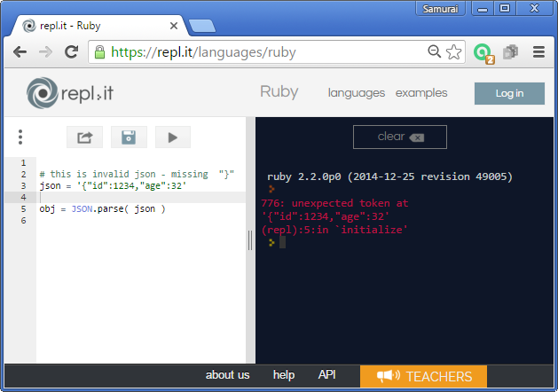
Task: Click the ruby 2.2.0p0 version text
Action: (x=389, y=176)
